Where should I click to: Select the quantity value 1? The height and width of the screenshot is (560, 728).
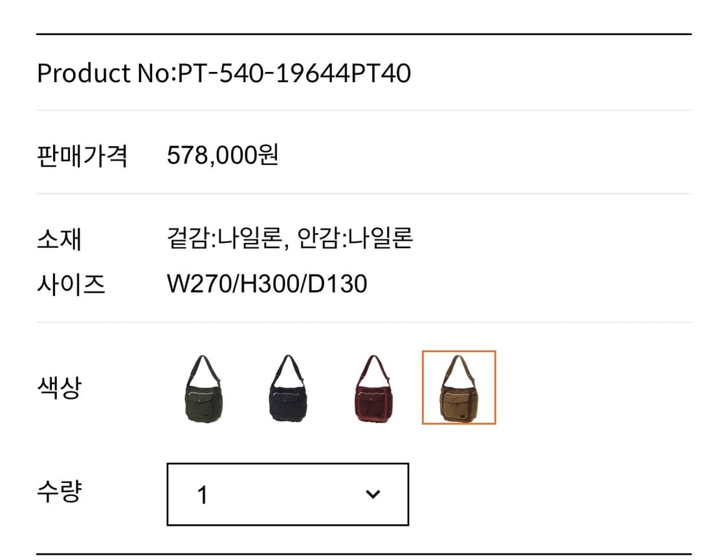(203, 494)
